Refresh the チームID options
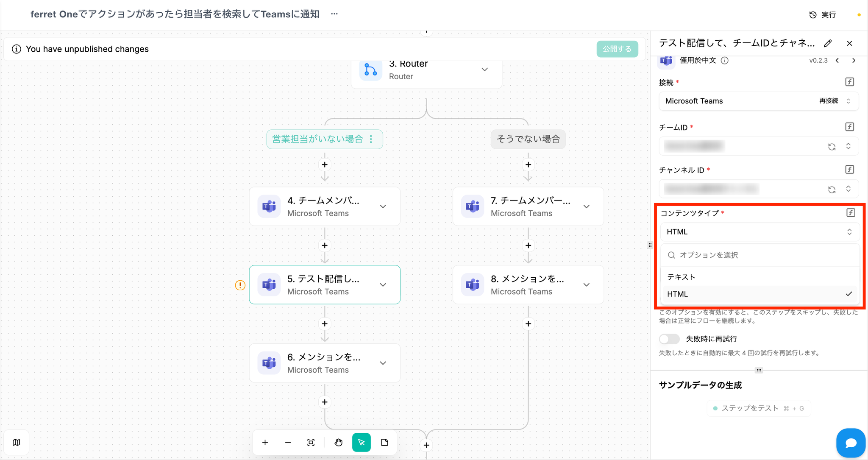 (x=832, y=147)
